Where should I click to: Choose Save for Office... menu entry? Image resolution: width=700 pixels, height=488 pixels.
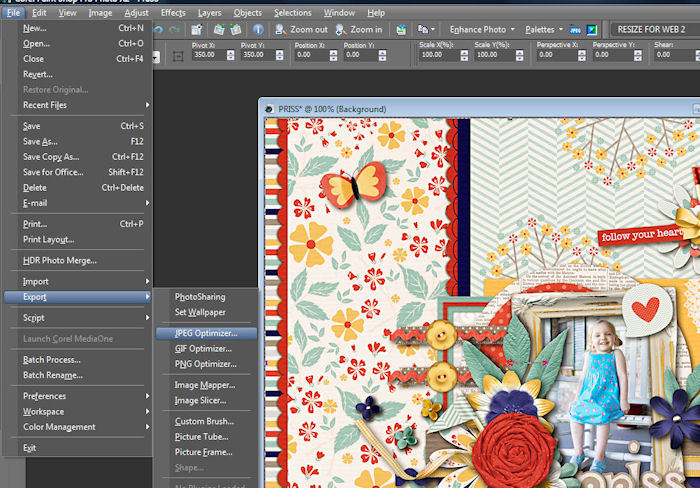(78, 172)
